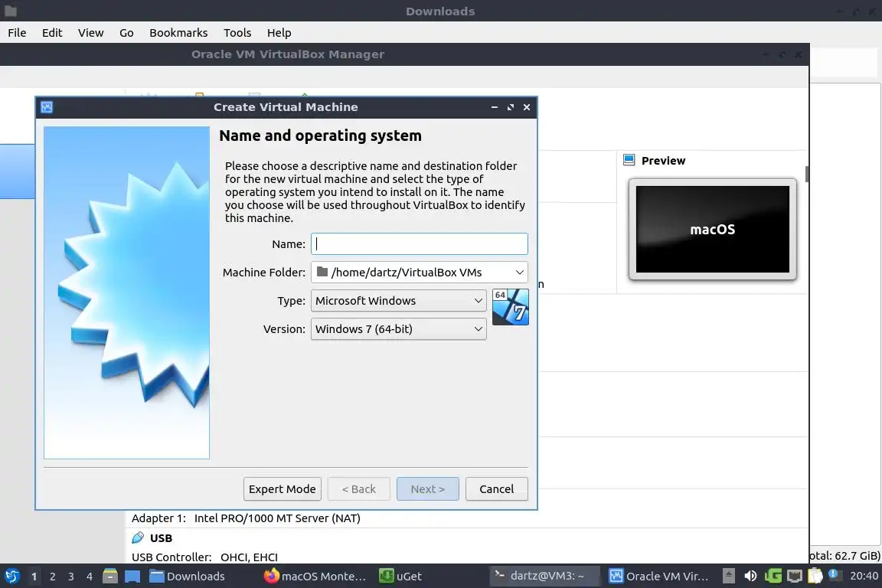The width and height of the screenshot is (882, 588).
Task: Click the Windows 7 64-bit OS type icon
Action: coord(510,307)
